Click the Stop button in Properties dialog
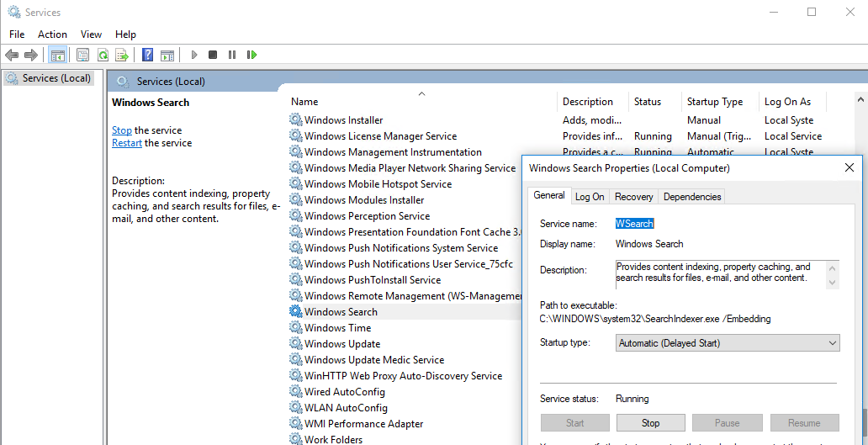 pyautogui.click(x=650, y=423)
